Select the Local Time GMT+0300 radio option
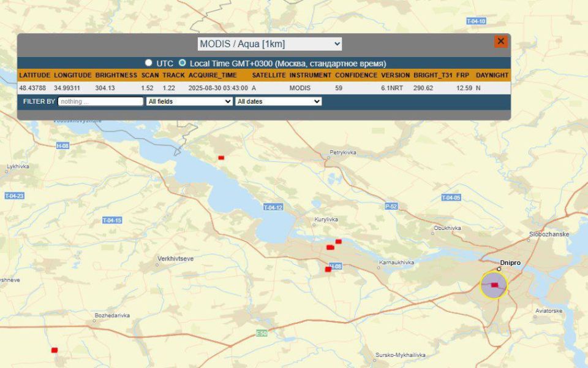588x368 pixels. coord(182,63)
